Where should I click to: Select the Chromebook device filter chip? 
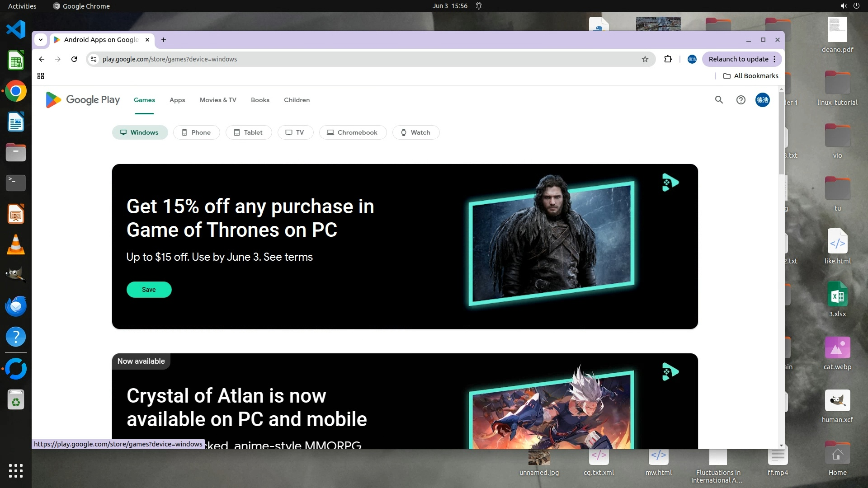(353, 132)
